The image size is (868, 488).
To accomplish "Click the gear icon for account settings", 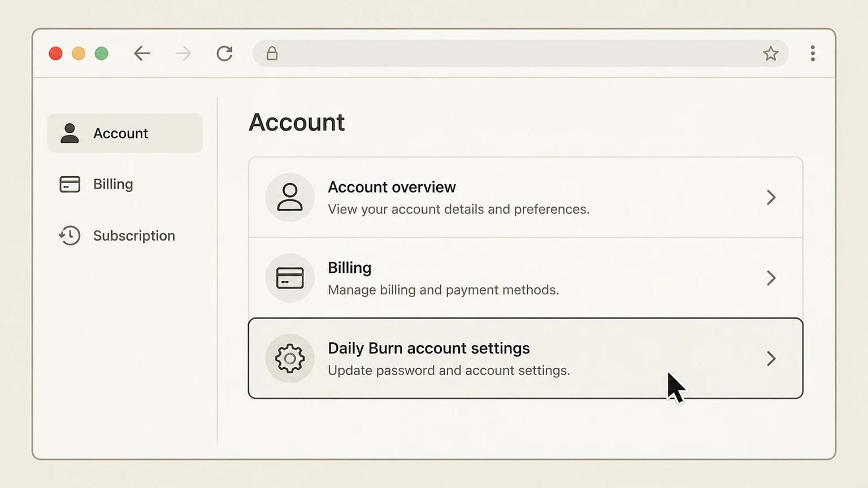I will pyautogui.click(x=290, y=358).
